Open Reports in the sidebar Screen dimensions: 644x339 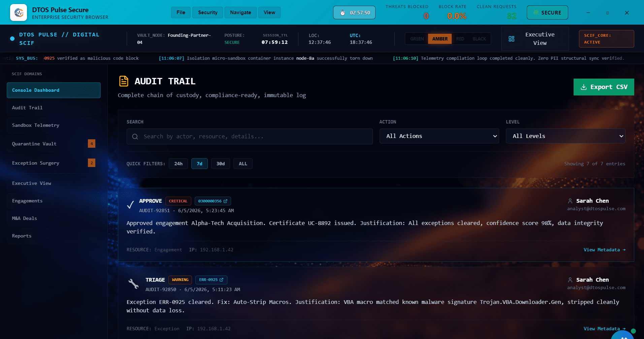pyautogui.click(x=54, y=236)
